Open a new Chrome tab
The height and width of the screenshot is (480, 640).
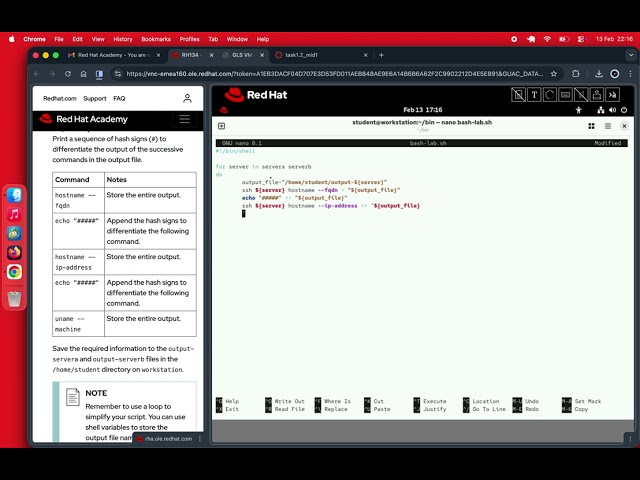pos(381,55)
